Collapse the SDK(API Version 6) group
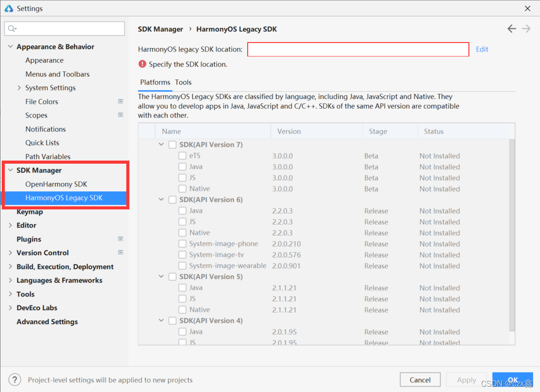 162,200
